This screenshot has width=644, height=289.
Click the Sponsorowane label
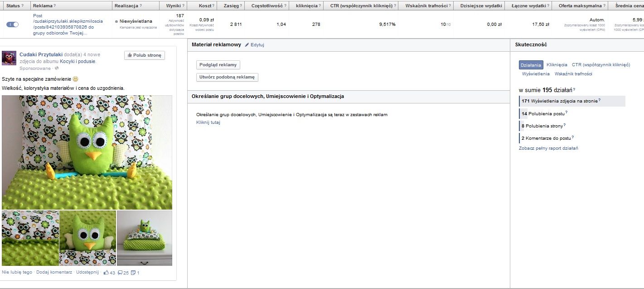[x=35, y=69]
